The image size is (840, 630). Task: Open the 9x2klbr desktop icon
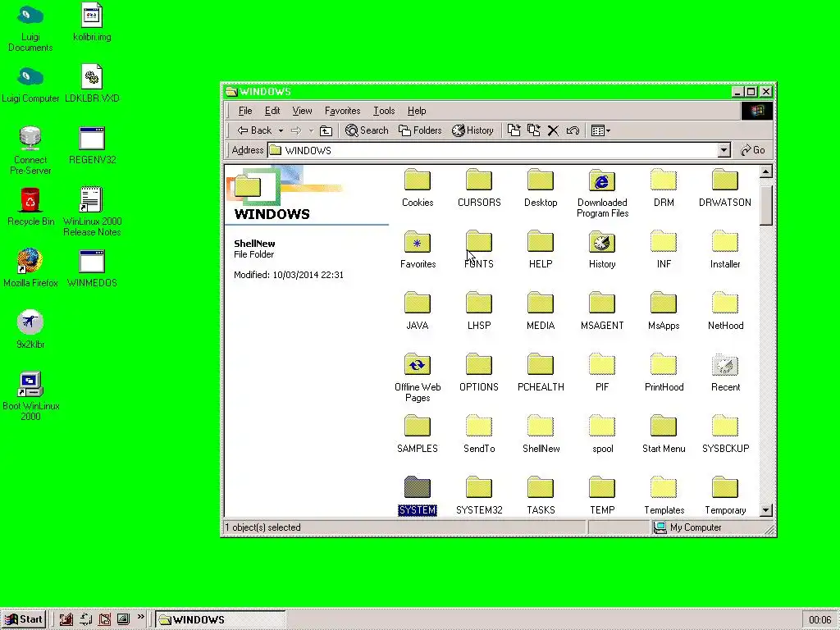30,329
